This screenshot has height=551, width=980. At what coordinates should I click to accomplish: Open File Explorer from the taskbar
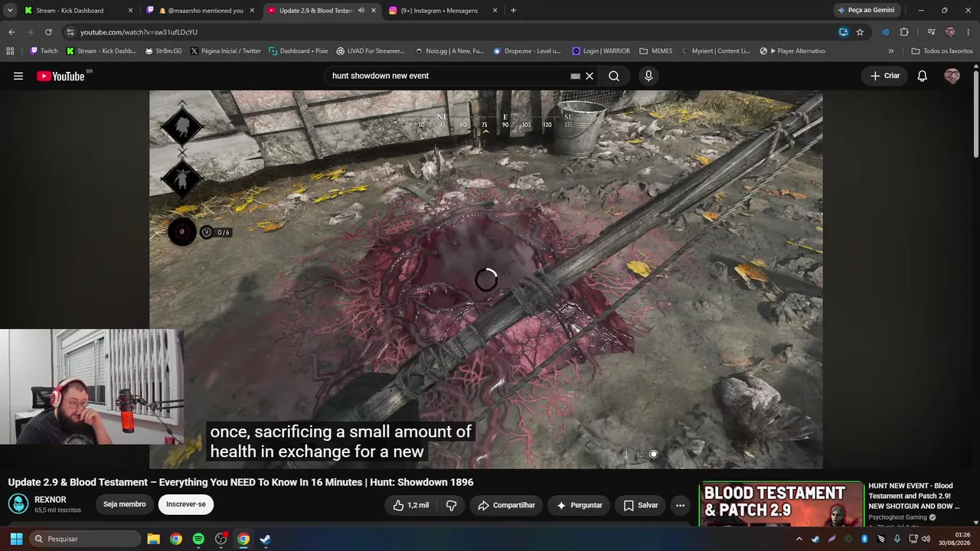coord(153,539)
